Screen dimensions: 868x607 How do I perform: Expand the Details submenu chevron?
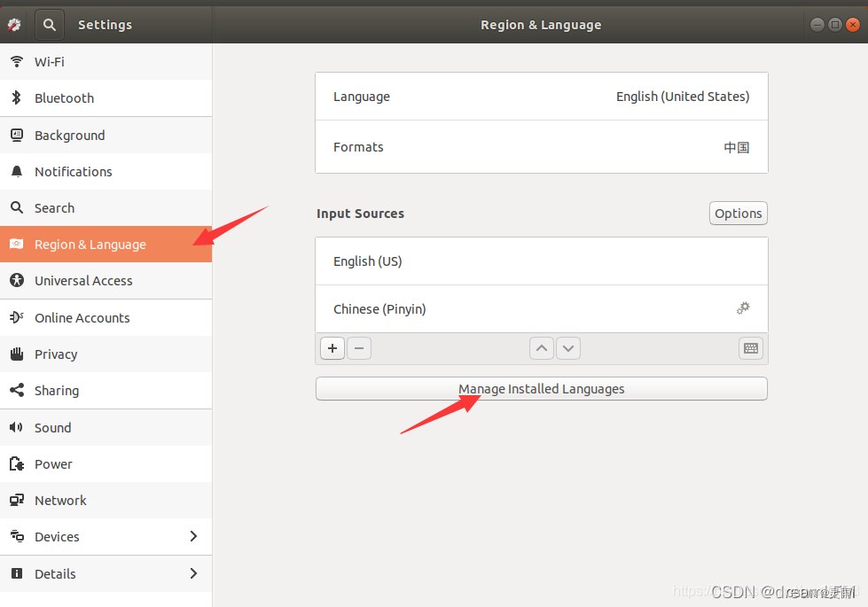pos(193,573)
